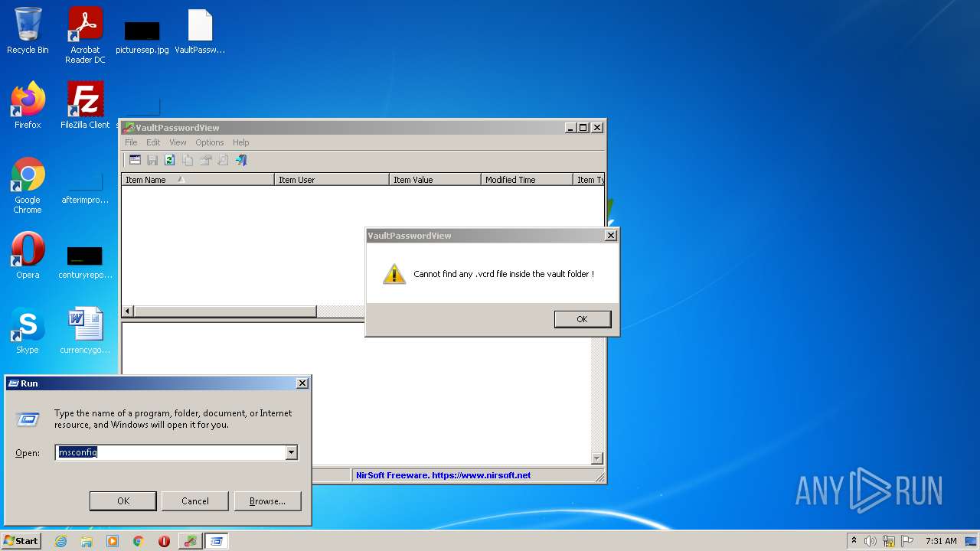Click the Find toolbar icon in VaultPasswordView

(223, 160)
